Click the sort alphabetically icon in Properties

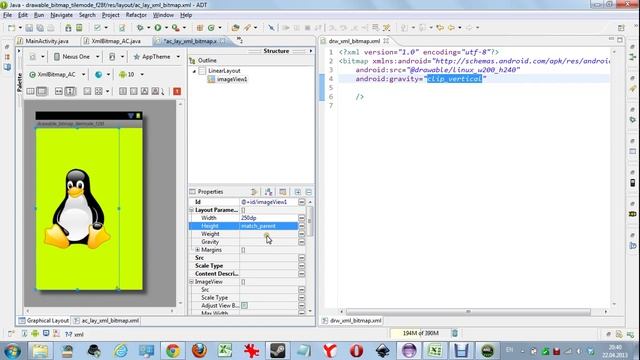click(268, 192)
